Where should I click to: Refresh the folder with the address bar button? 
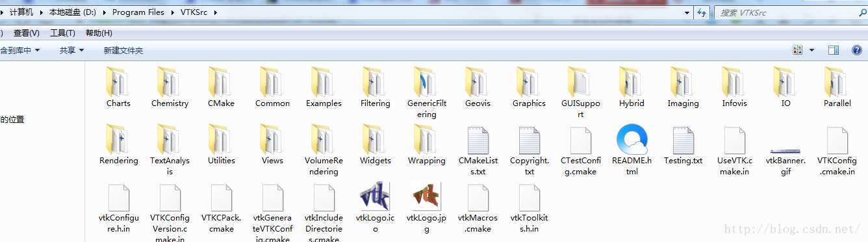point(702,12)
